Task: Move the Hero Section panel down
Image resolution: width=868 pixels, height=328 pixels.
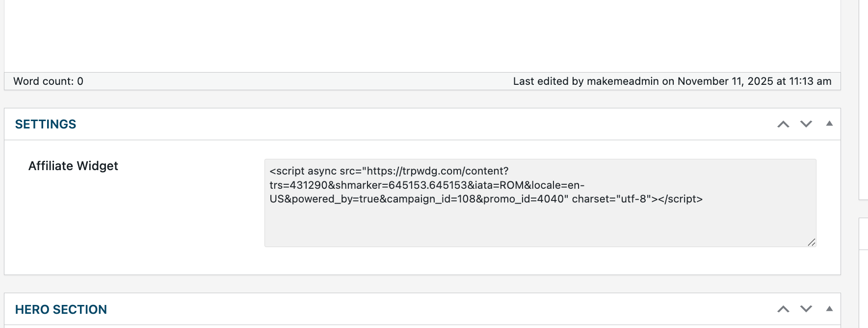Action: click(x=806, y=309)
